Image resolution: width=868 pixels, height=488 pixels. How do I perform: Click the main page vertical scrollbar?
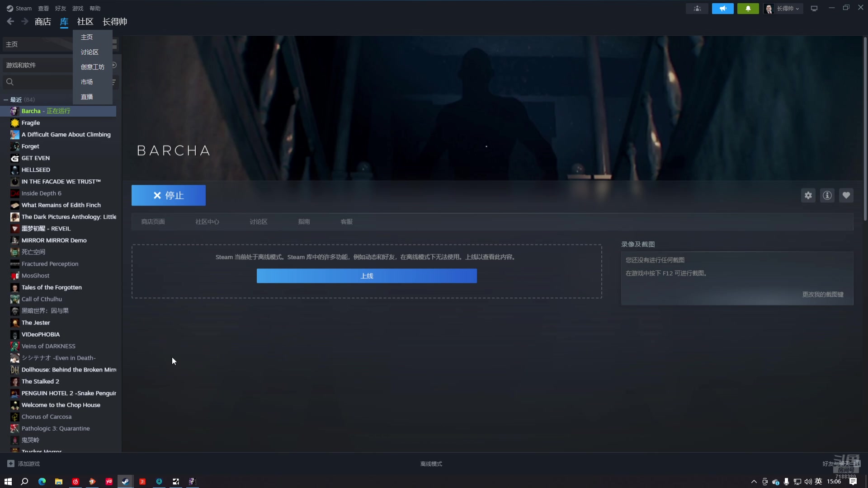[865, 129]
